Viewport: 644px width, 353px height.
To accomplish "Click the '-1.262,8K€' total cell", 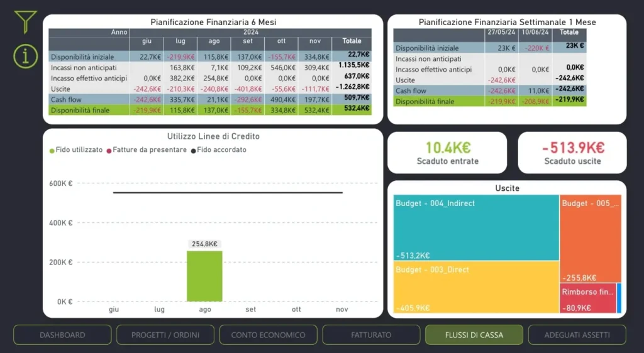I will coord(352,87).
